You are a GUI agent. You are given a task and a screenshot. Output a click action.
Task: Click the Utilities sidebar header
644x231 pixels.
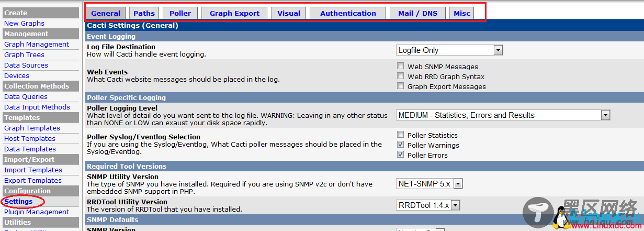tap(40, 222)
